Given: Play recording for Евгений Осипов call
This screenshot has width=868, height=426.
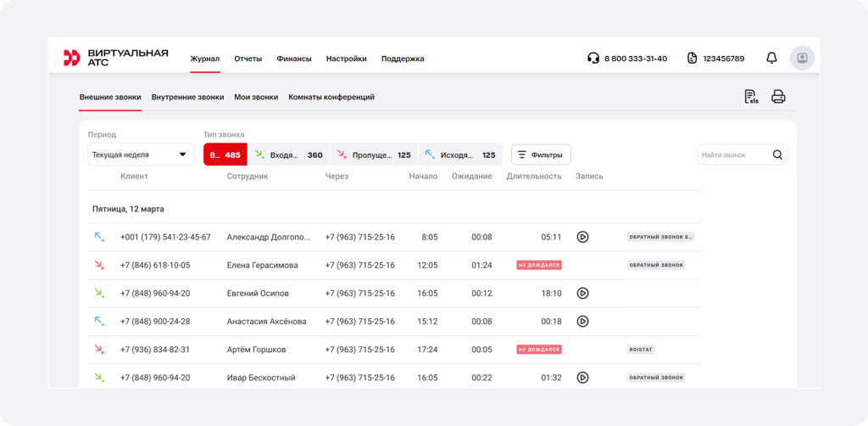Looking at the screenshot, I should pyautogui.click(x=582, y=293).
